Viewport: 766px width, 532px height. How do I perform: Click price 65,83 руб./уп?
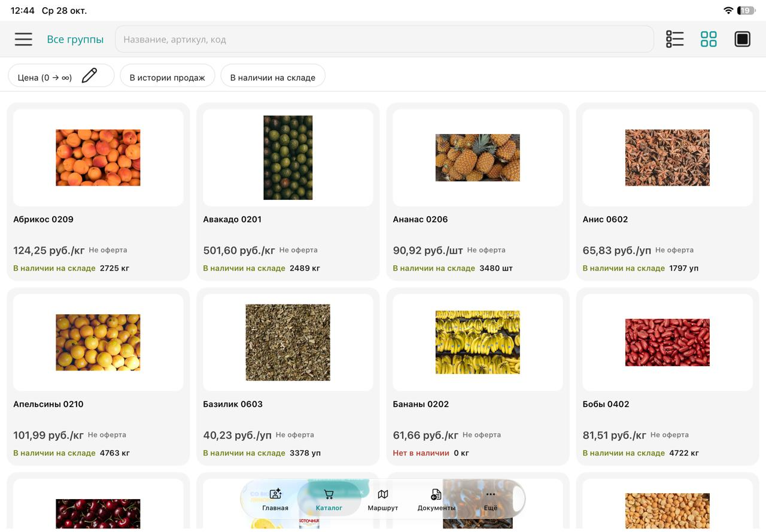coord(616,250)
